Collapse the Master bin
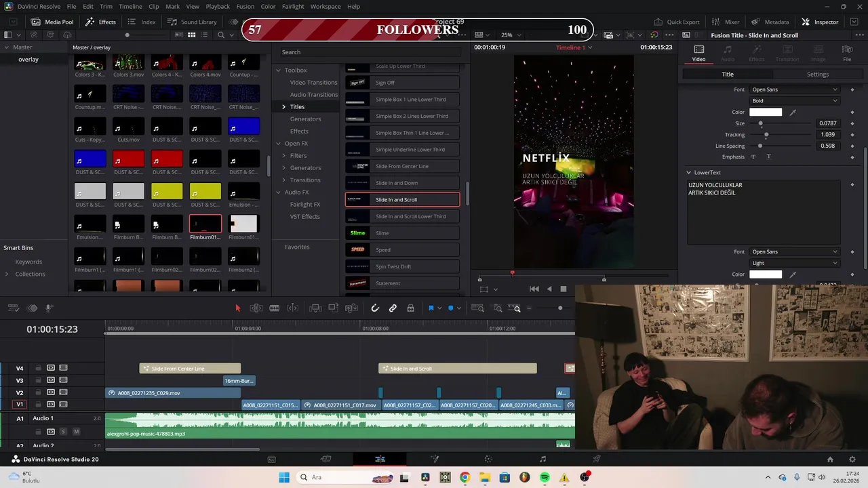 coord(6,47)
